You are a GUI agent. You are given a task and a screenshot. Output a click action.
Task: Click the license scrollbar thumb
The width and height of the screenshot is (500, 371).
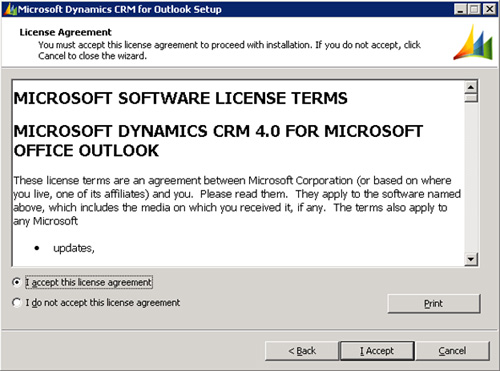point(471,98)
